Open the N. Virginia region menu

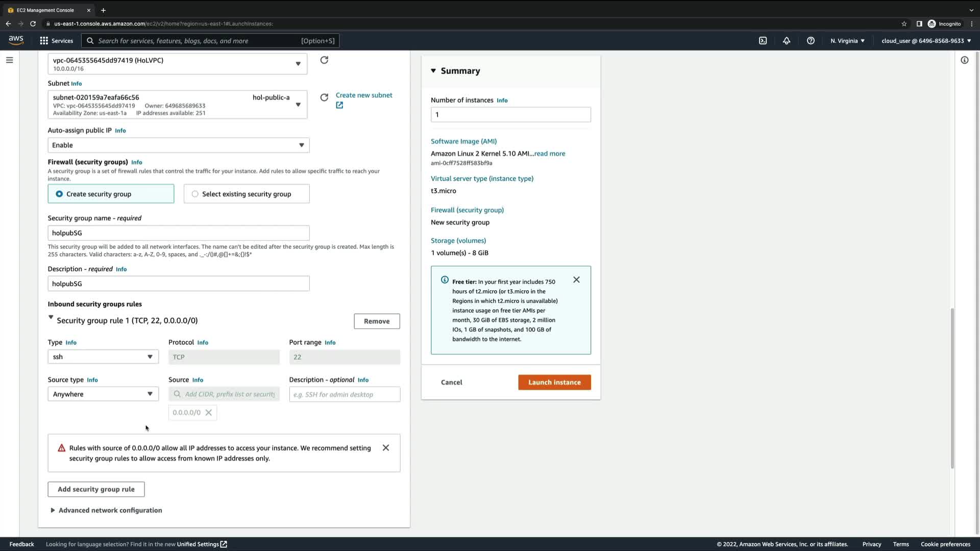pyautogui.click(x=847, y=41)
